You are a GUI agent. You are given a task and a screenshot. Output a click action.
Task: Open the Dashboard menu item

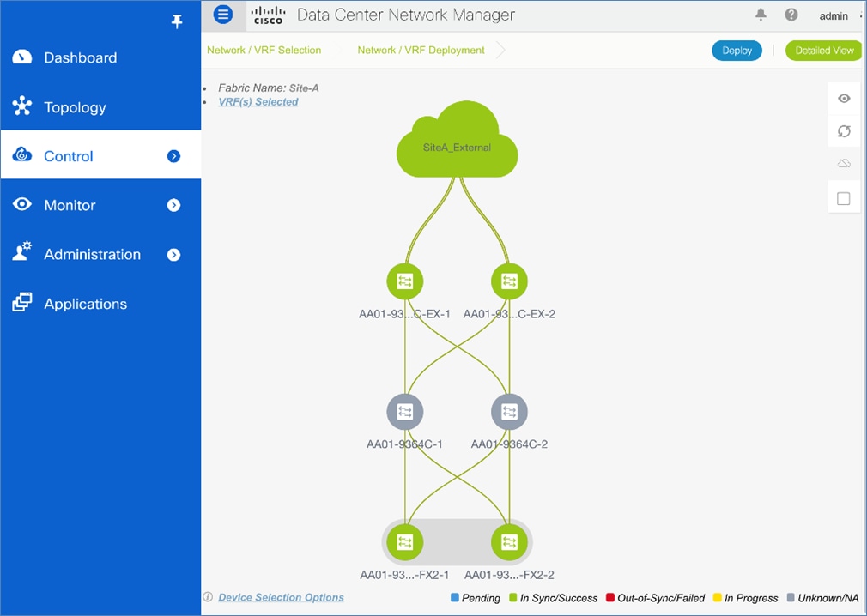click(100, 57)
